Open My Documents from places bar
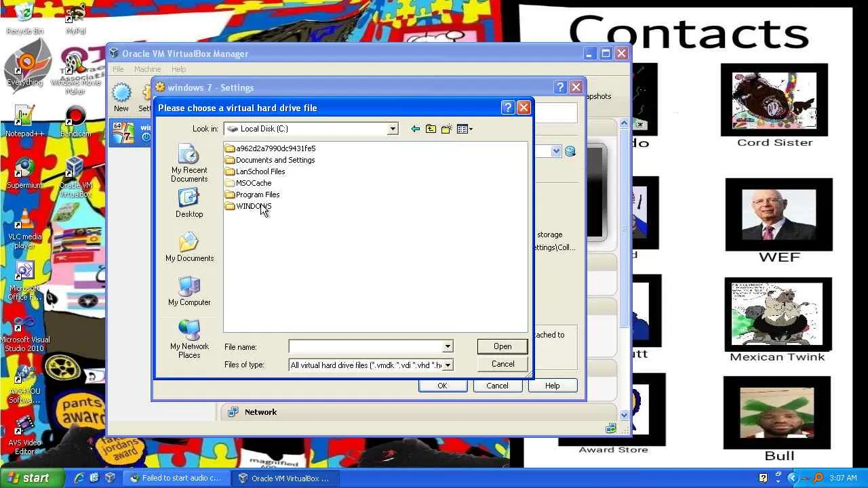 coord(189,247)
